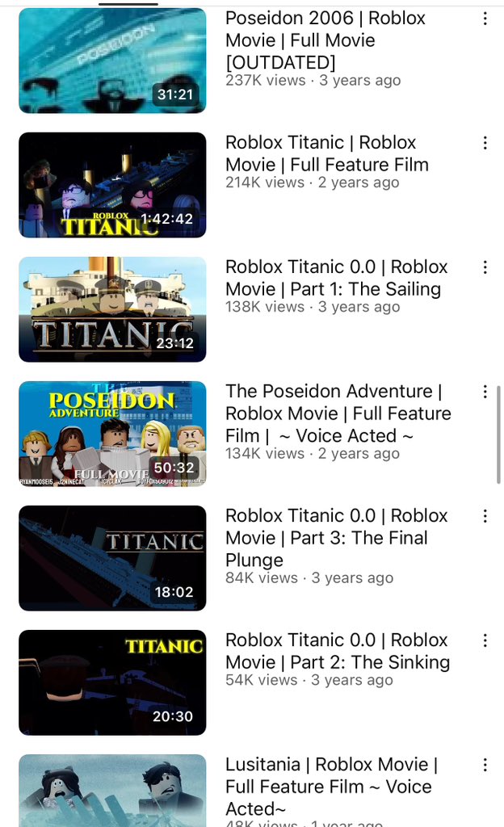Open 'Poseidon 2006 | Roblox Movie' title
Image resolution: width=504 pixels, height=827 pixels.
coord(325,40)
